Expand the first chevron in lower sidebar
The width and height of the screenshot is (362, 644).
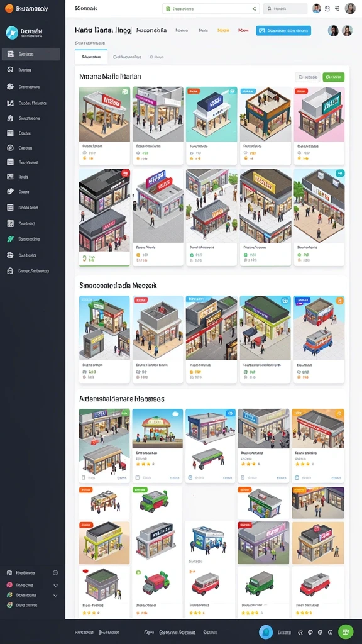[x=55, y=585]
